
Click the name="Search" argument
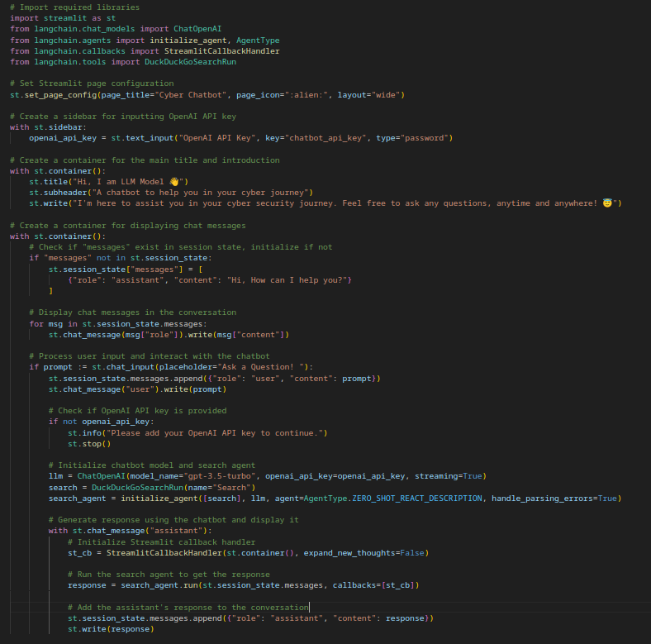219,488
